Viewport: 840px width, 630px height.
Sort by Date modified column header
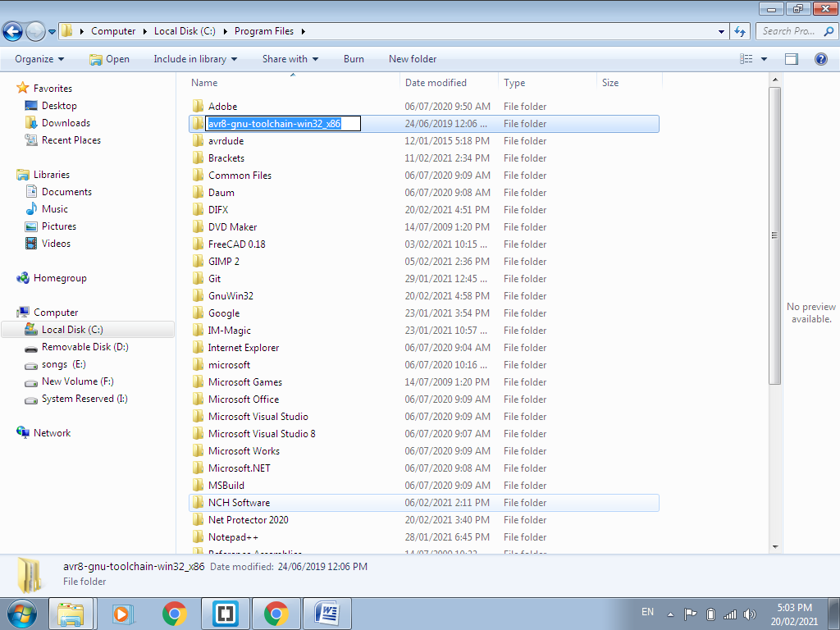tap(449, 83)
